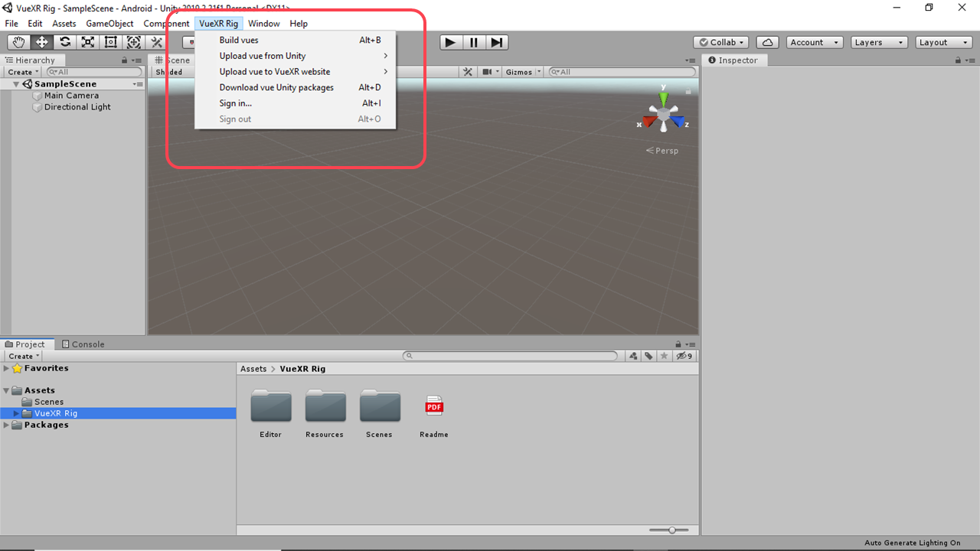Screen dimensions: 980x551
Task: Switch to the Console tab
Action: pyautogui.click(x=83, y=344)
